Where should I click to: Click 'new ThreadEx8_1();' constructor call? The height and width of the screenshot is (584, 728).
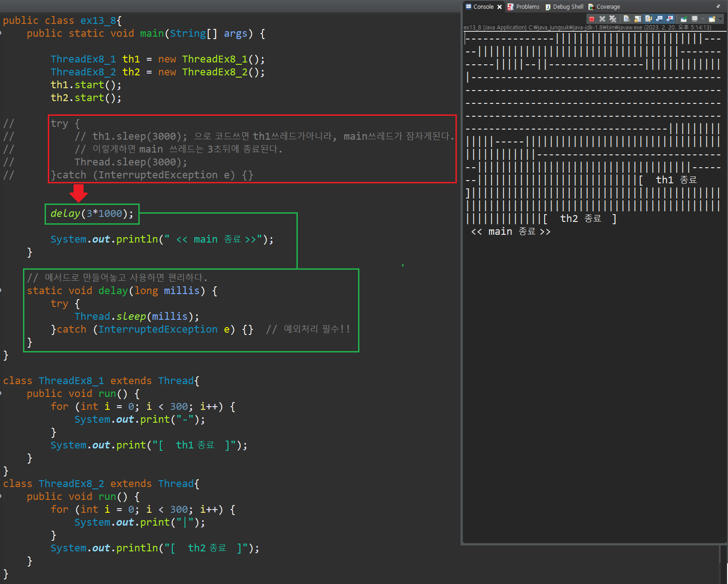pyautogui.click(x=211, y=59)
